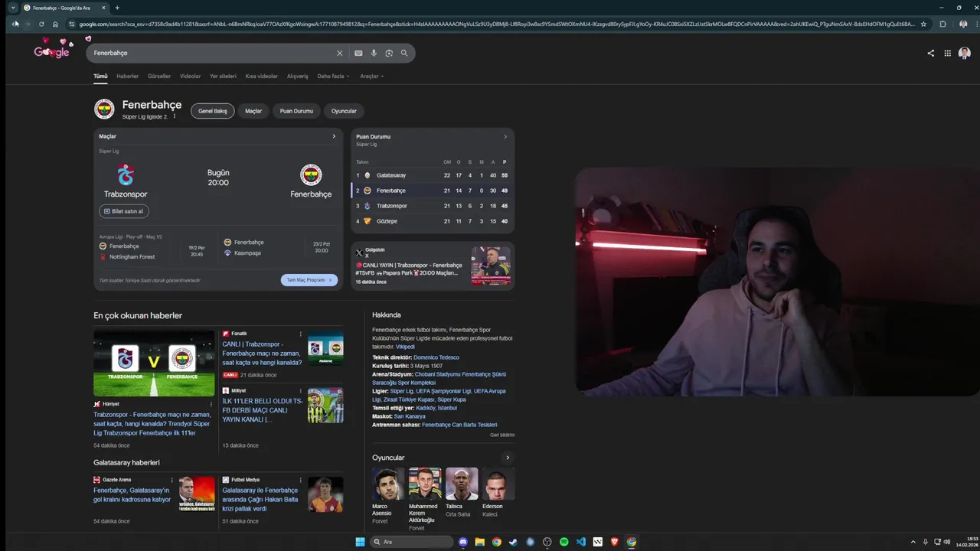The width and height of the screenshot is (980, 551).
Task: Open the Fanatik CANLI match article
Action: click(263, 354)
